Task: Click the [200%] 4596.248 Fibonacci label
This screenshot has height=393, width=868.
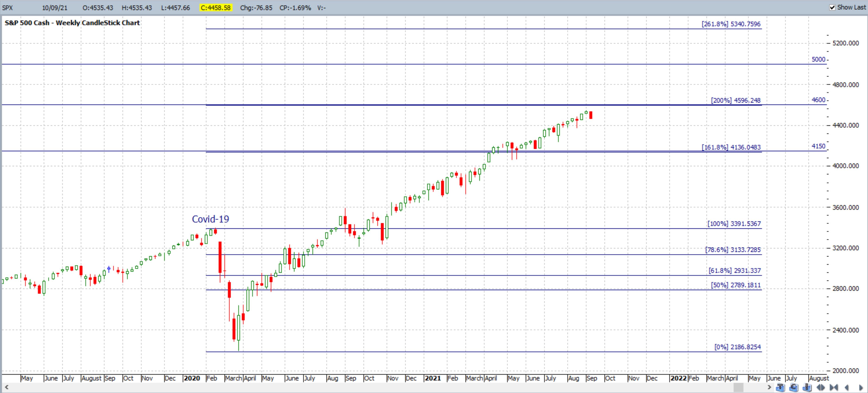Action: coord(736,100)
